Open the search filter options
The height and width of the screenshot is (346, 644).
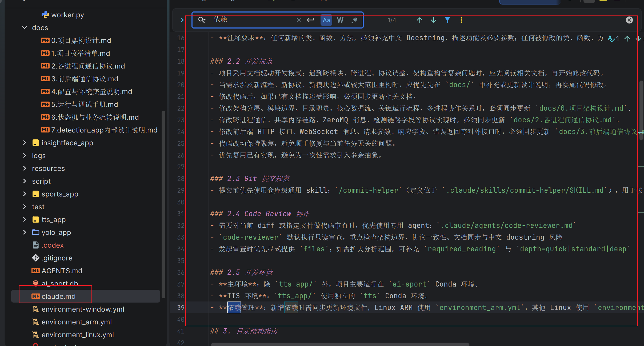pos(447,20)
